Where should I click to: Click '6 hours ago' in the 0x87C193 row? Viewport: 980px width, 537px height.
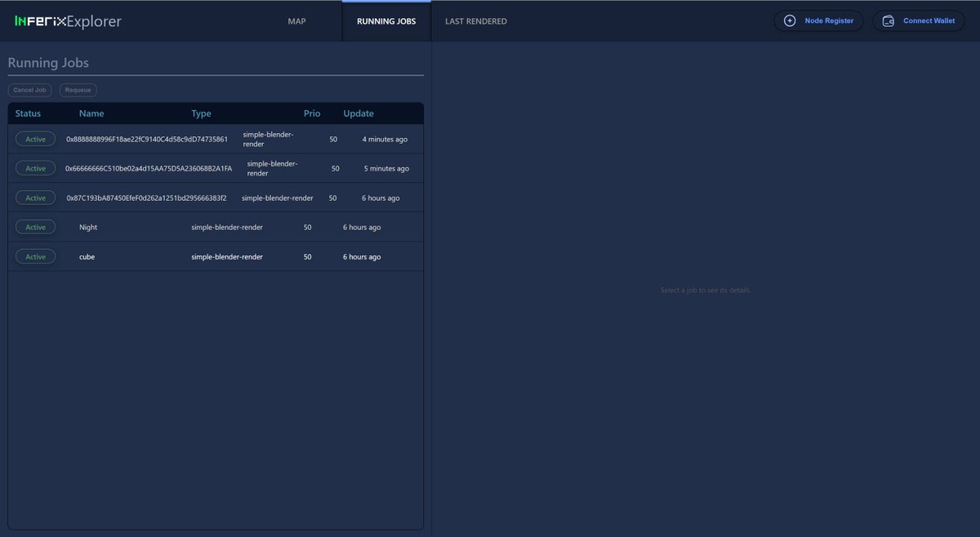tap(381, 198)
